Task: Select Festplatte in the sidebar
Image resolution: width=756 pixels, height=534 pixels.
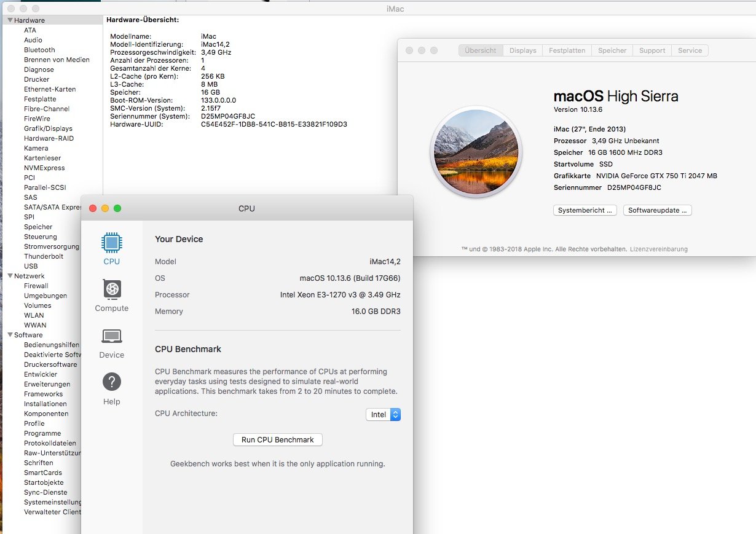Action: click(x=40, y=99)
